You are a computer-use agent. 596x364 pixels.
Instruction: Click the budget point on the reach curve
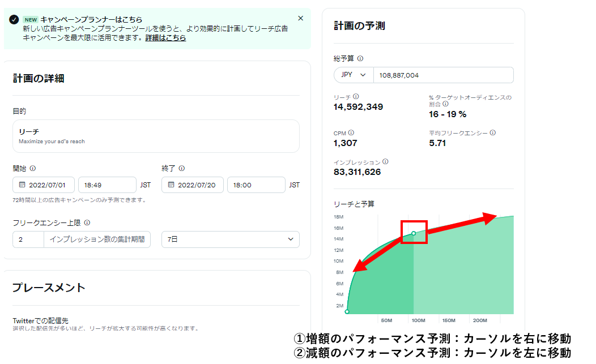tap(414, 233)
